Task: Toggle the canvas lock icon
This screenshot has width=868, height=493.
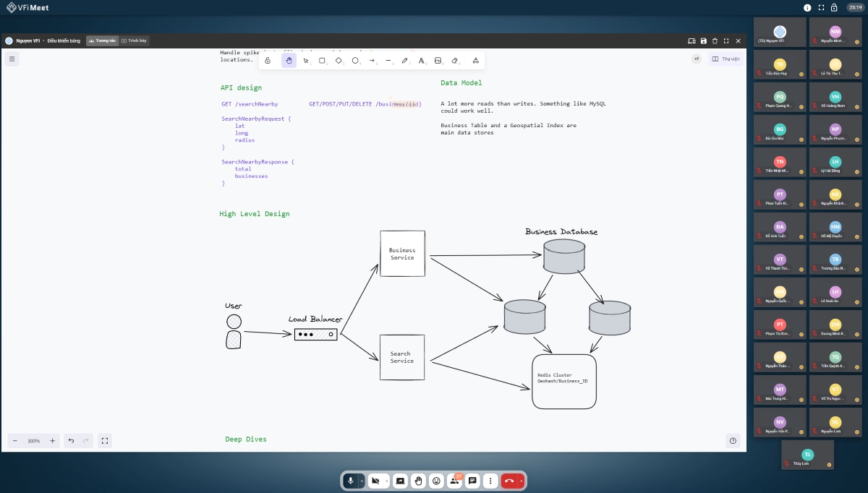Action: [268, 61]
